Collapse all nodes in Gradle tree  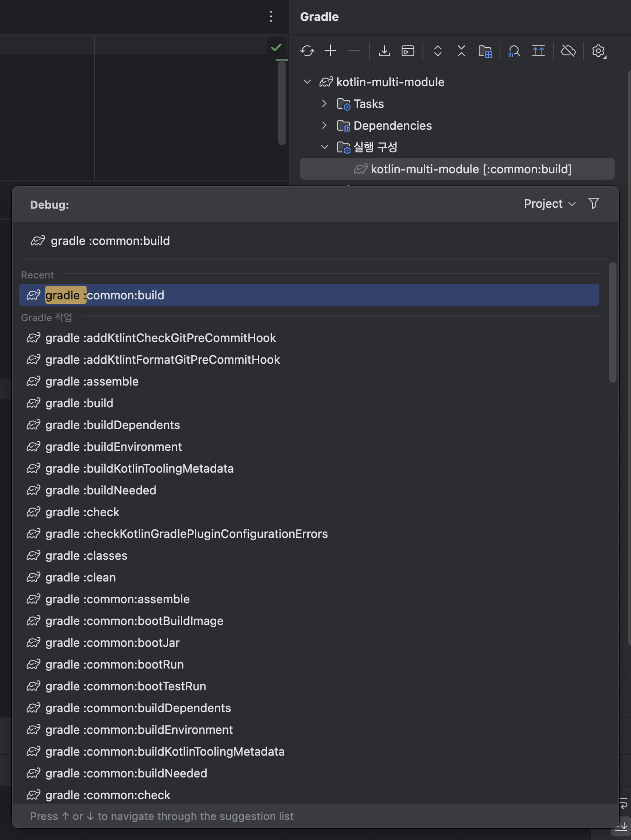(461, 51)
